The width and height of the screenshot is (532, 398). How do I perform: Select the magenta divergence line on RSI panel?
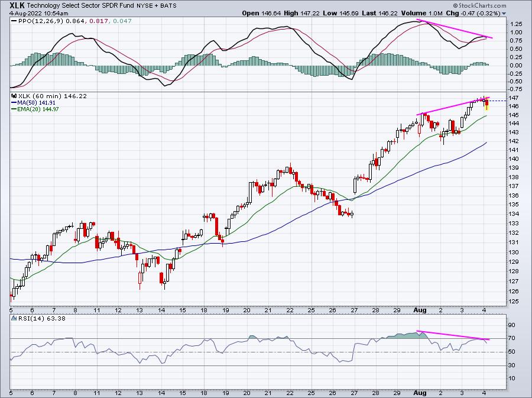[x=453, y=335]
